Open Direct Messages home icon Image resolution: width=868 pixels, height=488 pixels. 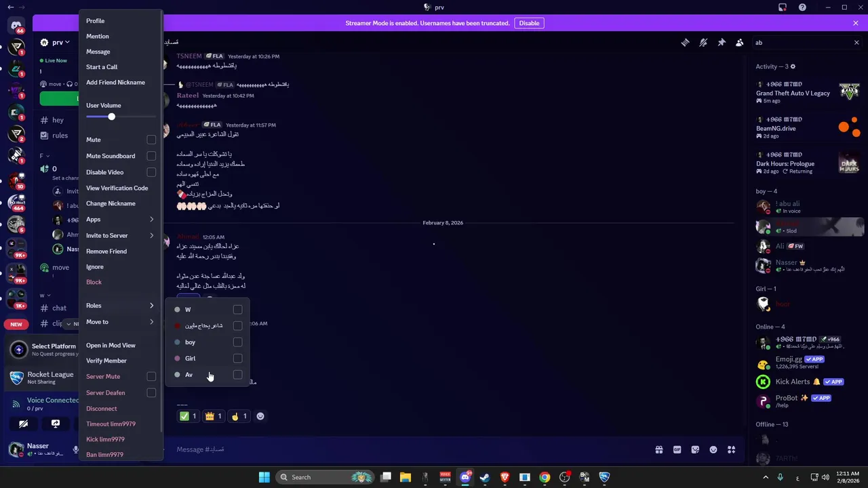(16, 25)
